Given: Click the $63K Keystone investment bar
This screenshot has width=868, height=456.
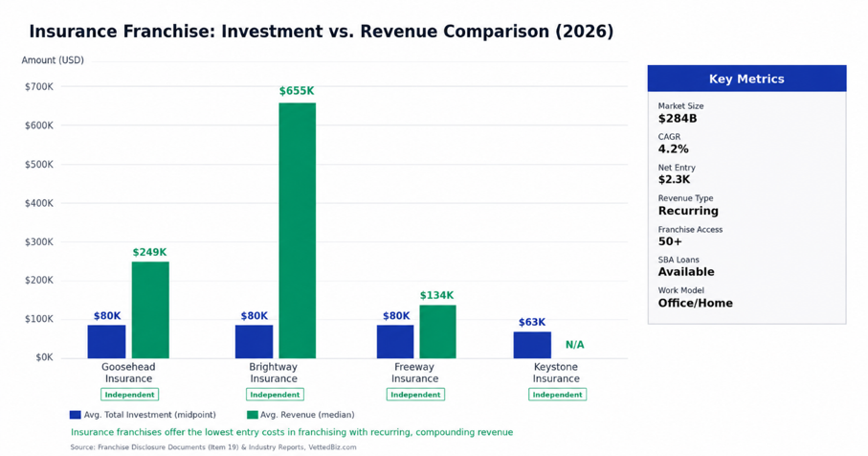Looking at the screenshot, I should (532, 345).
